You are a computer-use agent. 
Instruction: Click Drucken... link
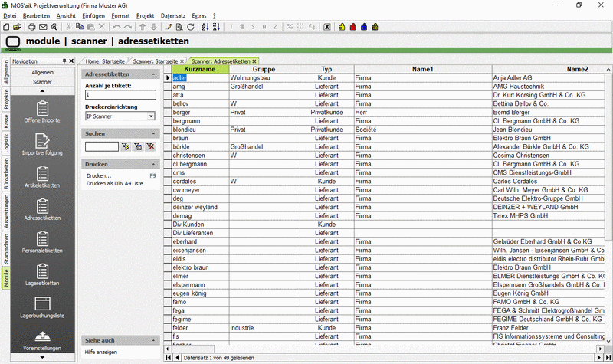(99, 176)
